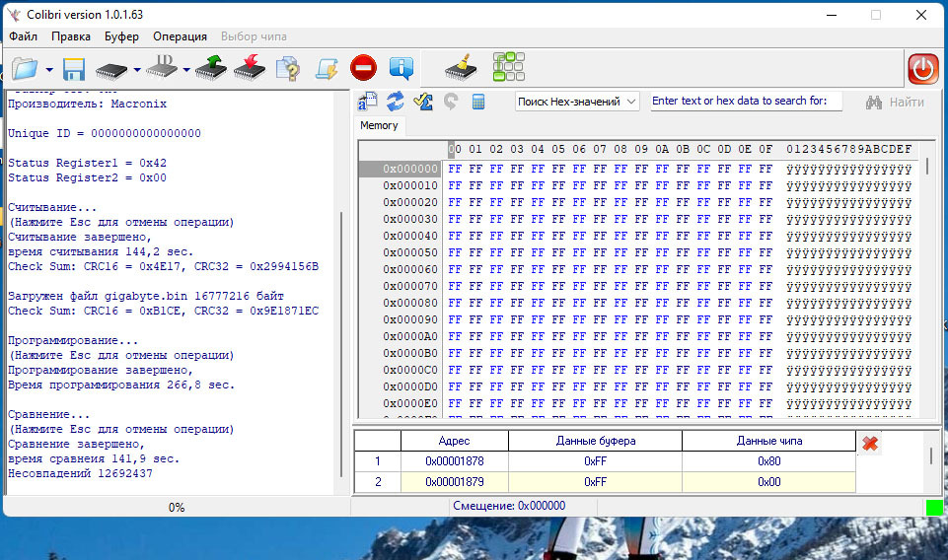948x560 pixels.
Task: Open the calculator icon
Action: (478, 102)
